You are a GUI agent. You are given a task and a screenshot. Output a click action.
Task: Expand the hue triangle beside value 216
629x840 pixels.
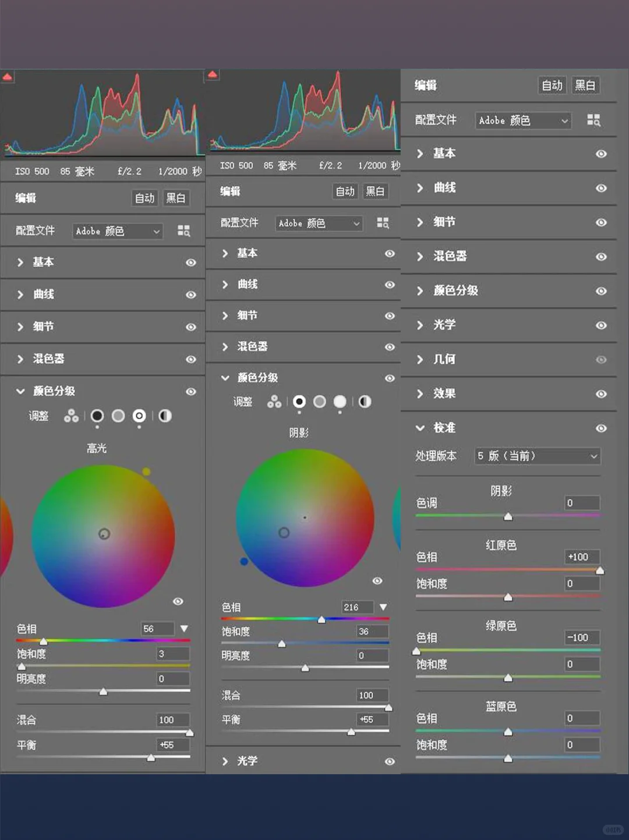click(383, 607)
